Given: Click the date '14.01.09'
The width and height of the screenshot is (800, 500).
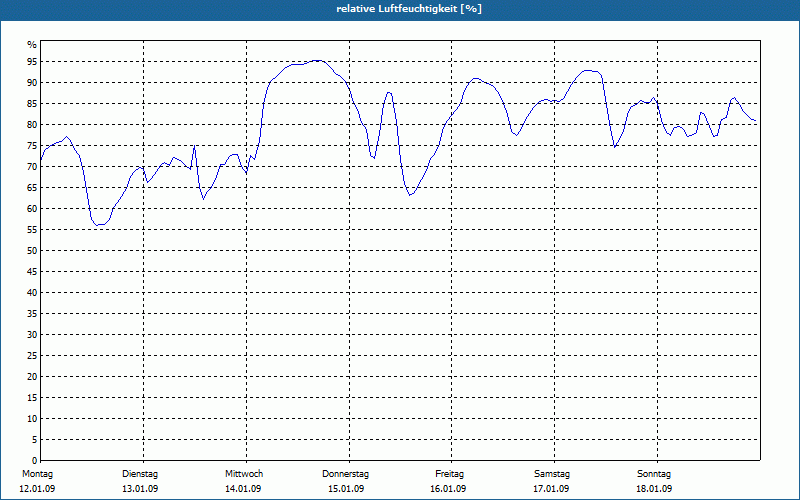Looking at the screenshot, I should (x=243, y=489).
